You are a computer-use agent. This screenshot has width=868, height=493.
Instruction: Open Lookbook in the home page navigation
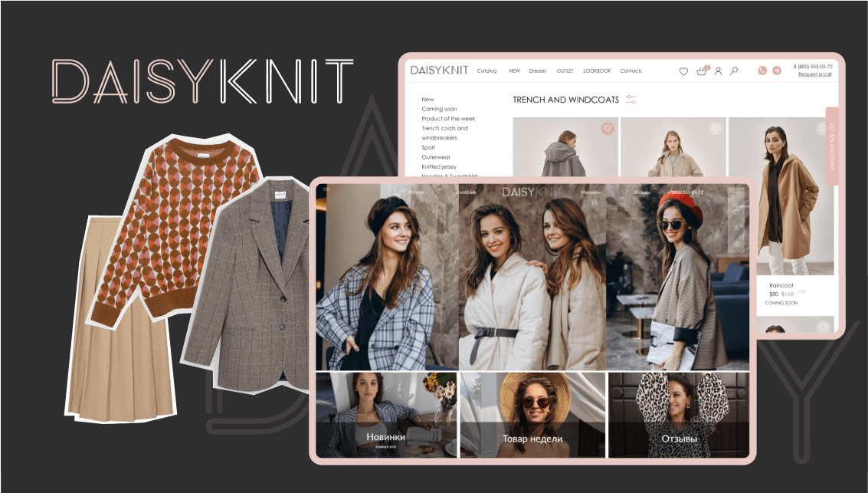467,192
